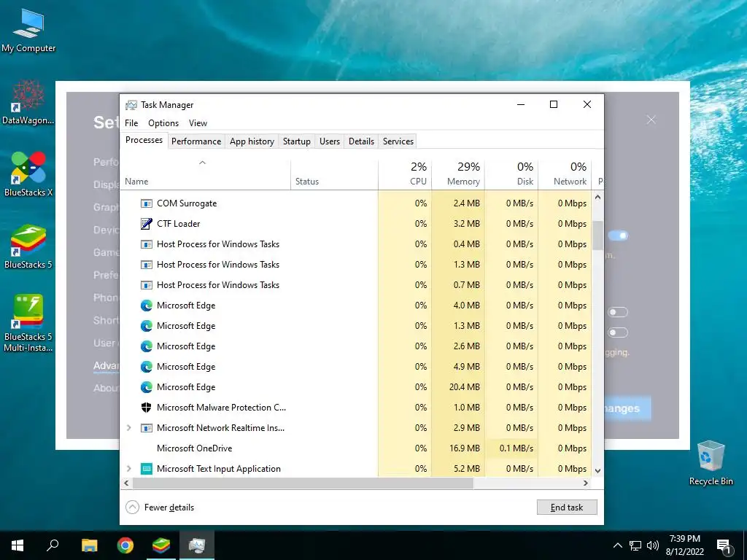Screen dimensions: 747x560
Task: Select the Microsoft Edge row using 1.3 MB
Action: click(x=356, y=326)
